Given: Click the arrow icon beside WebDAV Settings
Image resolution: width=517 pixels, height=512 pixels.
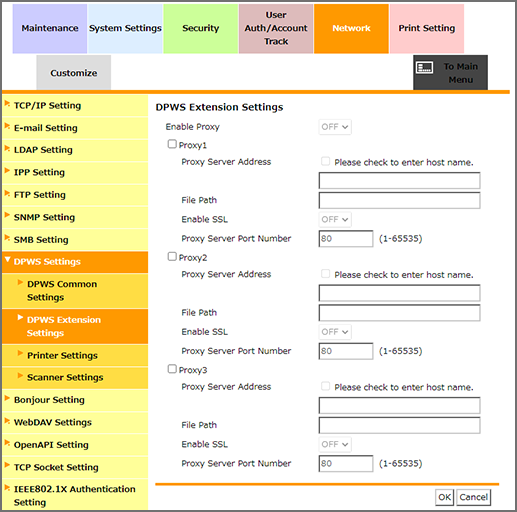Looking at the screenshot, I should [7, 421].
